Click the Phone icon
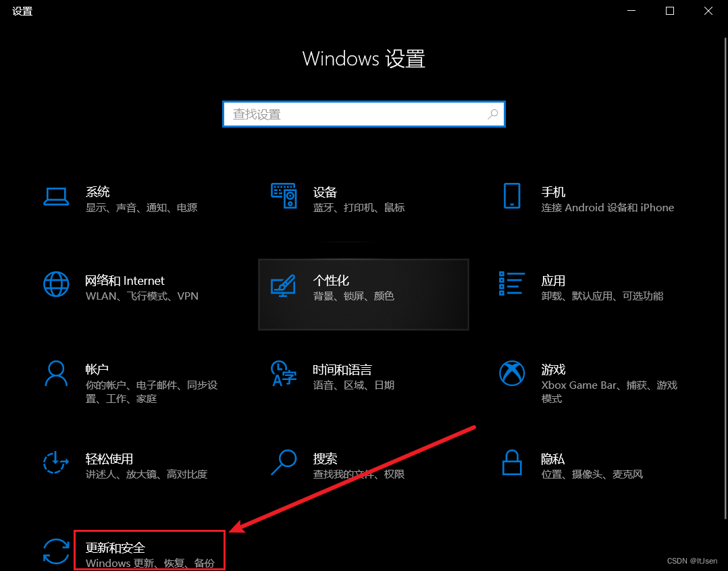This screenshot has height=571, width=728. click(x=512, y=196)
